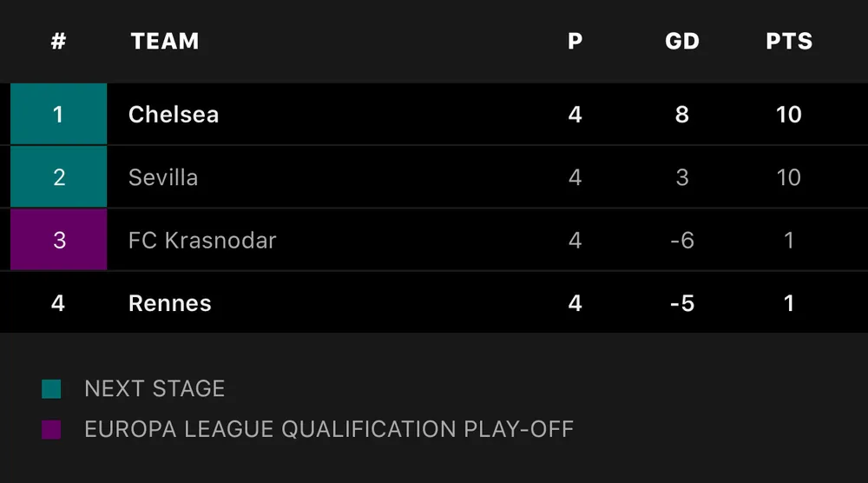
Task: Sort by the GD column header
Action: 682,41
